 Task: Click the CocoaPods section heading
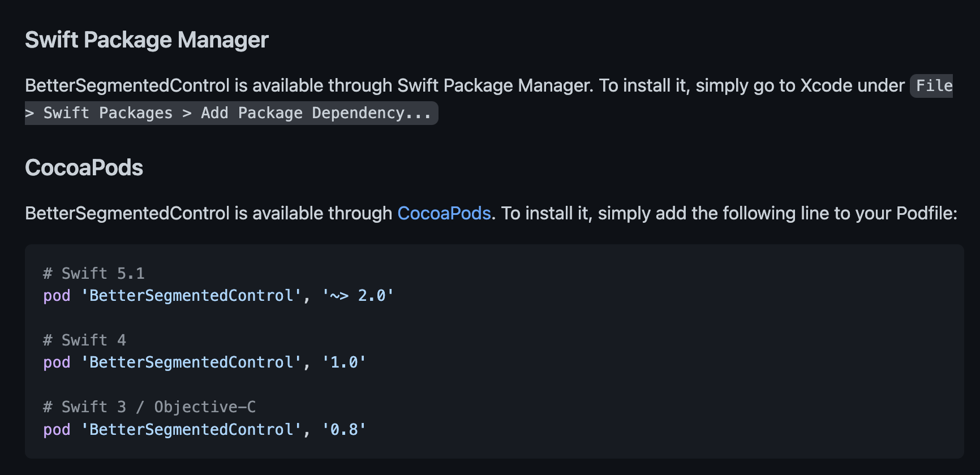84,168
